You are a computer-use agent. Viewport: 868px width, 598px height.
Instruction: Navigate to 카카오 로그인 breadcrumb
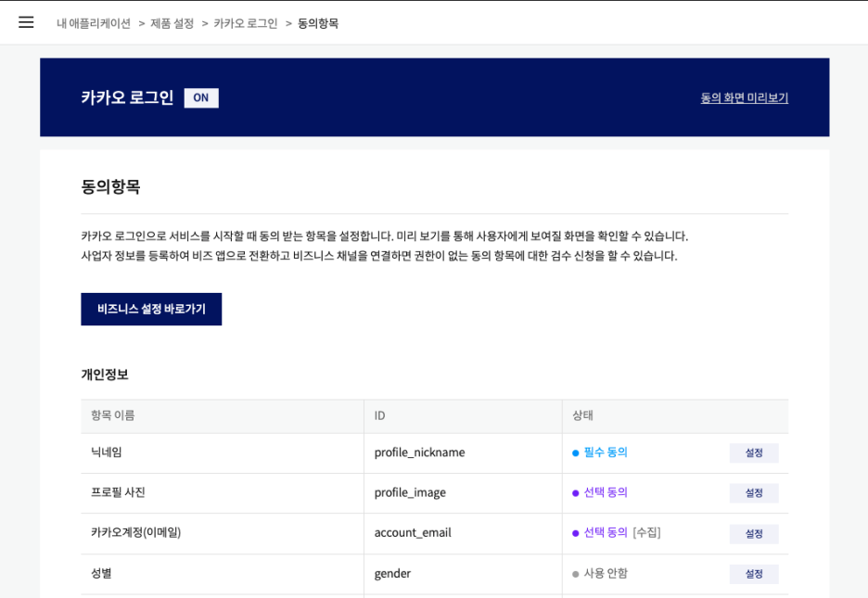245,23
